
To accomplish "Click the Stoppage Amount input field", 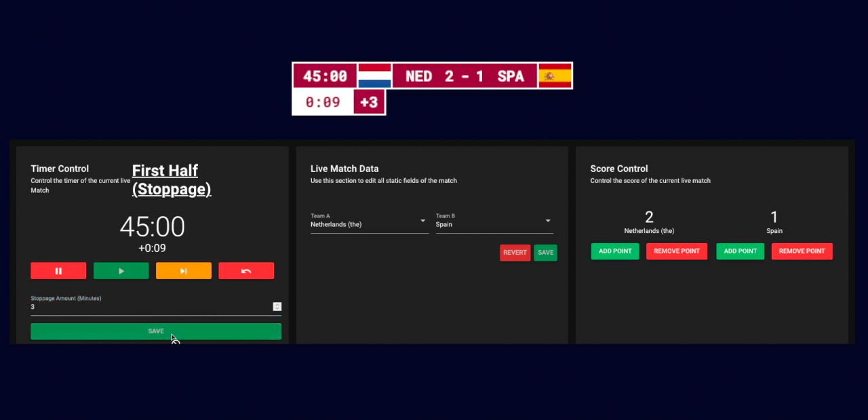I will point(149,307).
